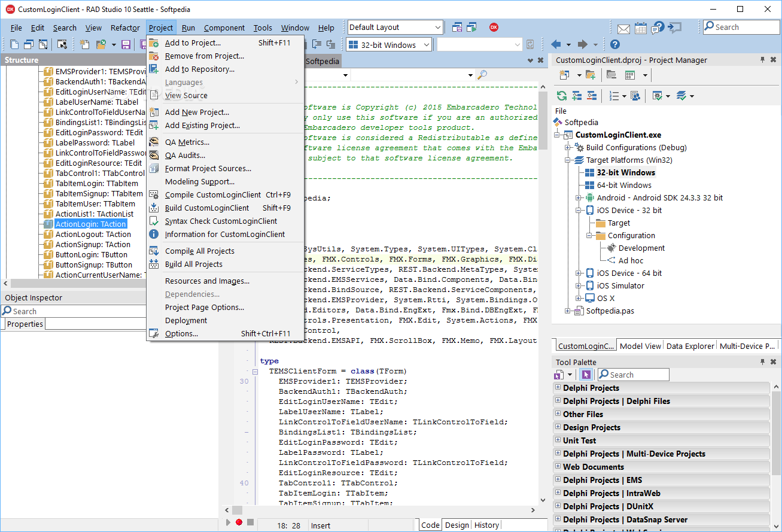782x532 pixels.
Task: Click the blue Back navigation arrow
Action: coord(556,44)
